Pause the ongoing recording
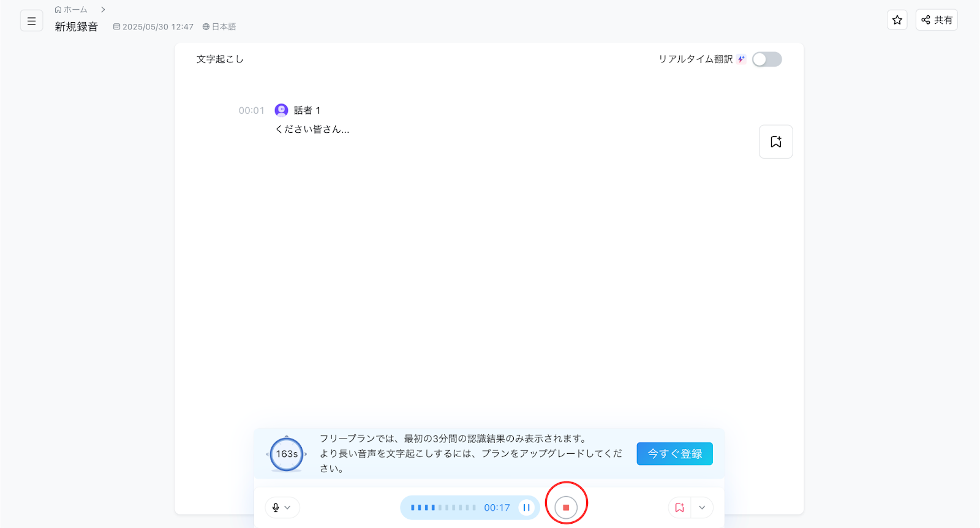The width and height of the screenshot is (980, 528). pos(526,508)
